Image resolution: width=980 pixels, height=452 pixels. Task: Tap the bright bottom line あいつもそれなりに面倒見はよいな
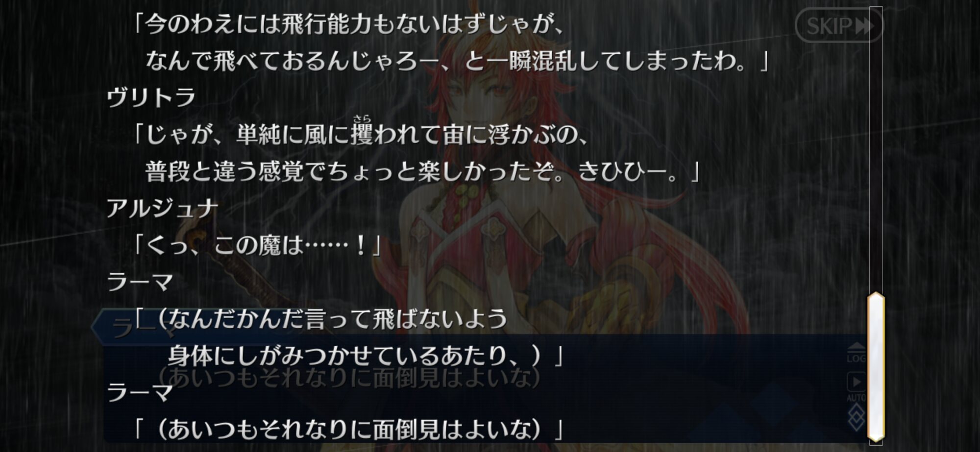(x=348, y=429)
